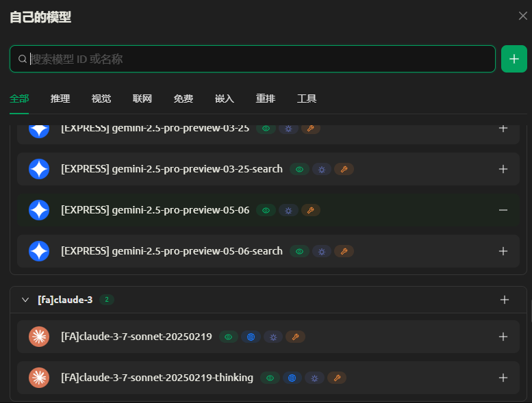Click eye badge on 05-06-search model
The width and height of the screenshot is (532, 403).
coord(299,251)
